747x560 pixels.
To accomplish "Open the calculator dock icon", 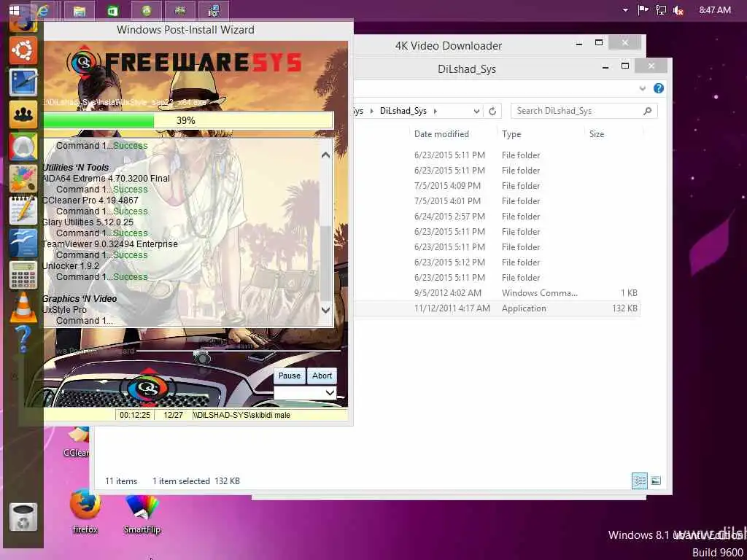I will (23, 275).
